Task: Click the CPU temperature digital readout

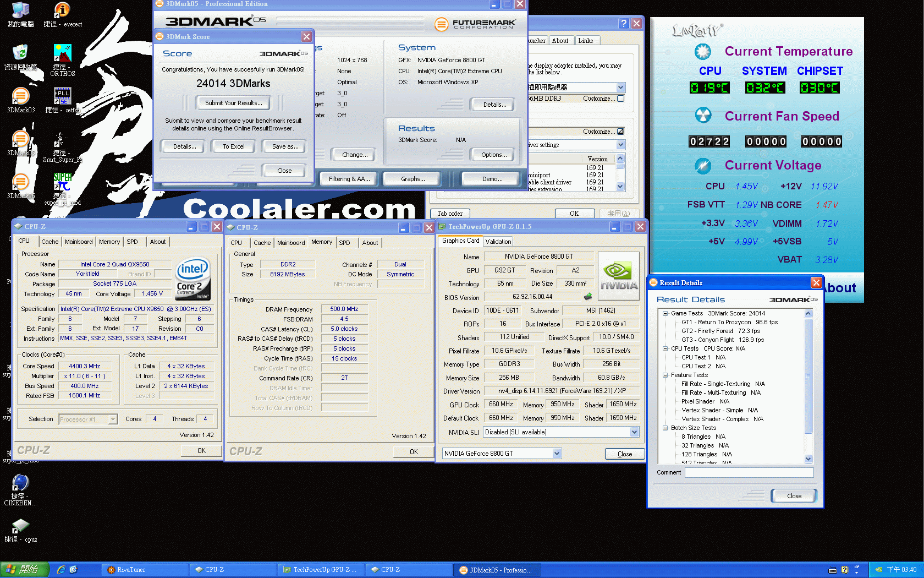Action: pyautogui.click(x=710, y=88)
